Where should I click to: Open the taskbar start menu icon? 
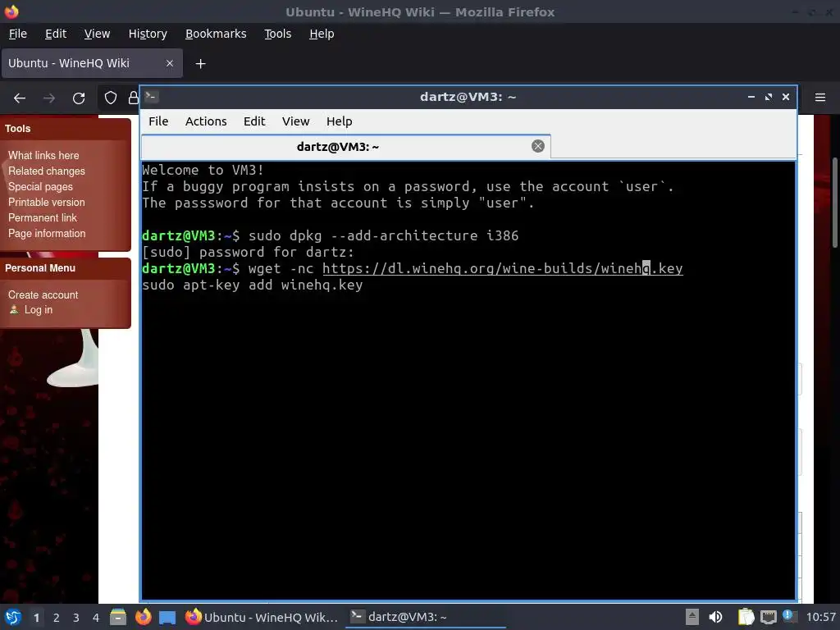13,617
